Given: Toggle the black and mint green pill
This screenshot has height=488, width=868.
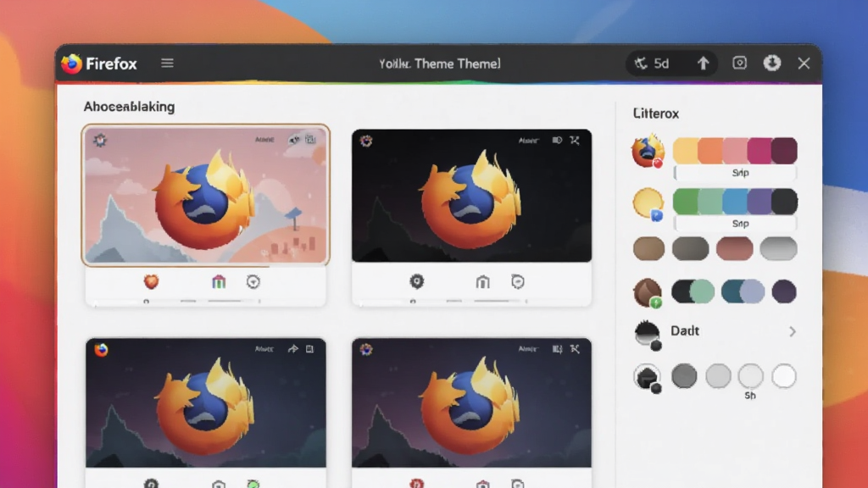Looking at the screenshot, I should [x=693, y=291].
